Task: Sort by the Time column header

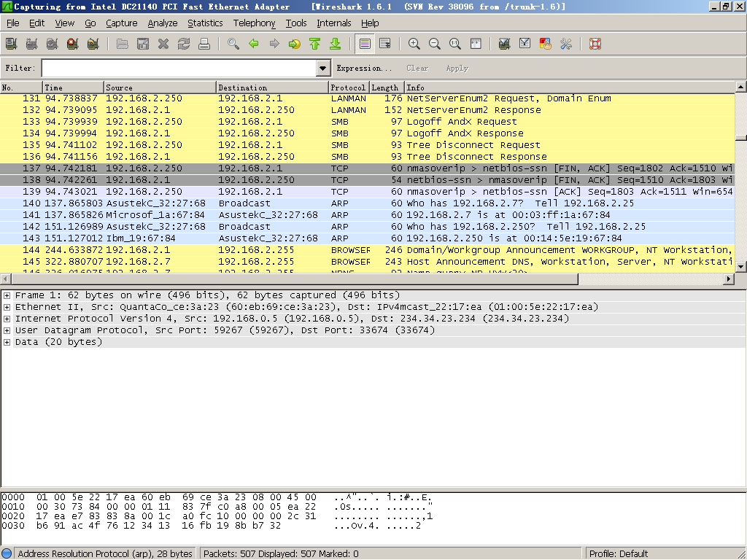Action: [73, 87]
